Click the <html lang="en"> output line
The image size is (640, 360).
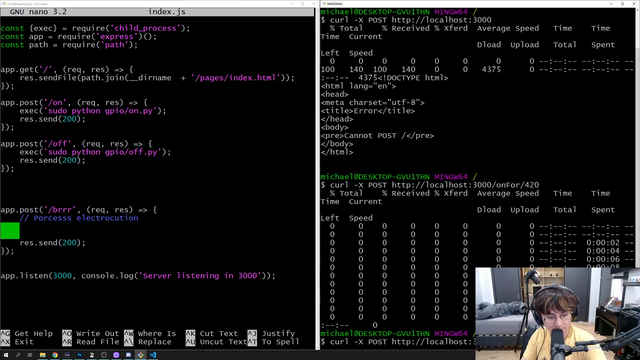(x=358, y=86)
